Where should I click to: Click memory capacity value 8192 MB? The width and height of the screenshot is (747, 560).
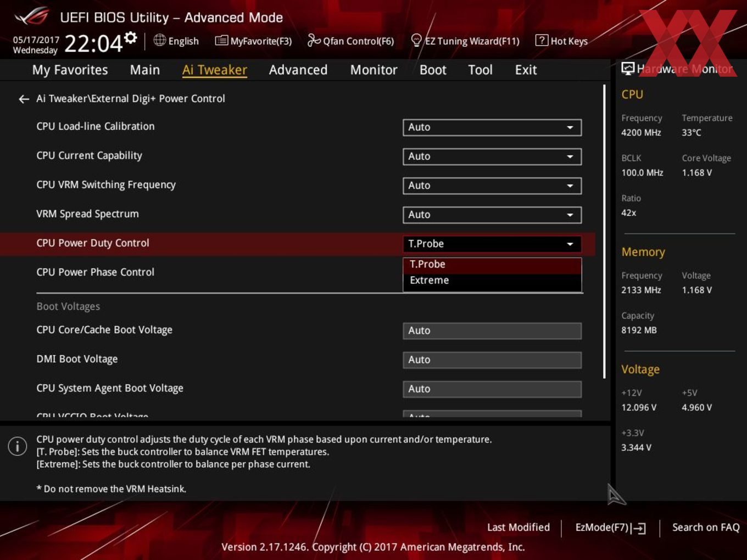click(x=639, y=331)
